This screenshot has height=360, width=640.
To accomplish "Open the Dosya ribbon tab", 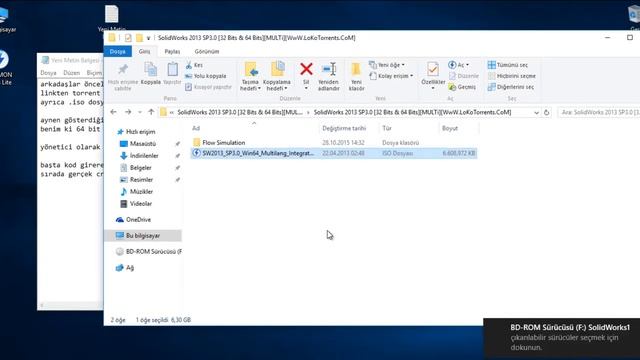I will pyautogui.click(x=118, y=51).
